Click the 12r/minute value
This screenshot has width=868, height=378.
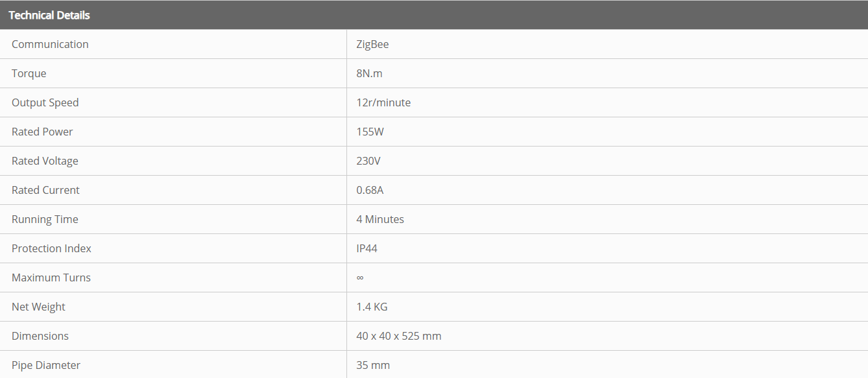coord(383,102)
